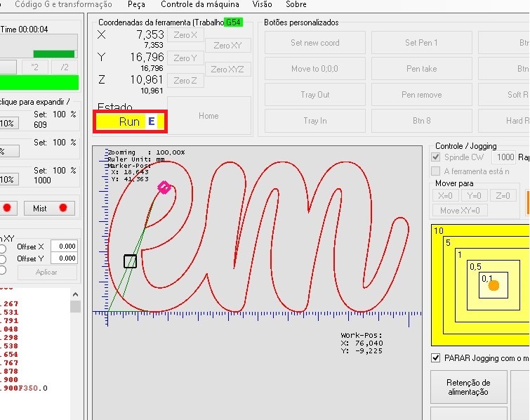Click the G54 coordinate system label
This screenshot has width=530, height=420.
(x=232, y=22)
